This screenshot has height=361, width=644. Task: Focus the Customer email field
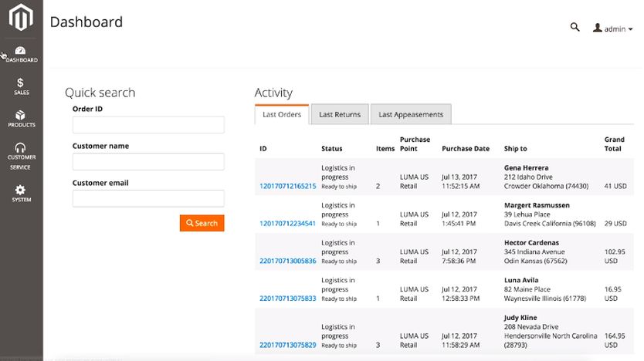tap(148, 198)
